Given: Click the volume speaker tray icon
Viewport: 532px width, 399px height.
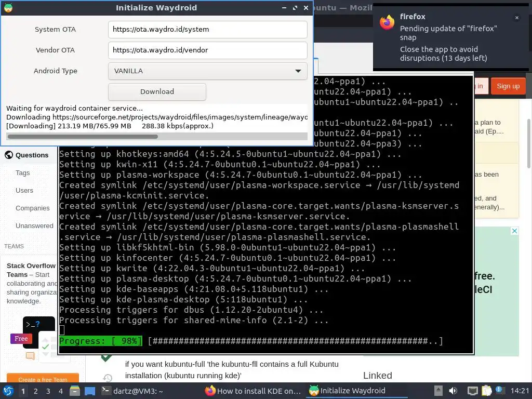Looking at the screenshot, I should point(453,391).
